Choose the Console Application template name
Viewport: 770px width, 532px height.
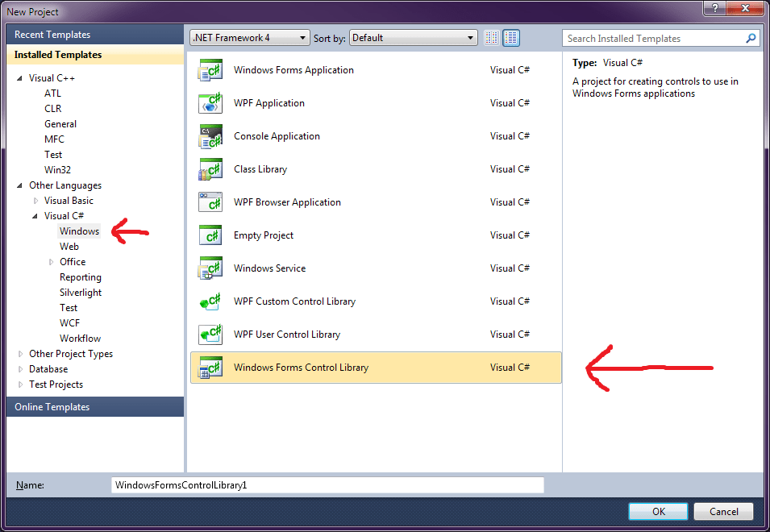coord(277,136)
